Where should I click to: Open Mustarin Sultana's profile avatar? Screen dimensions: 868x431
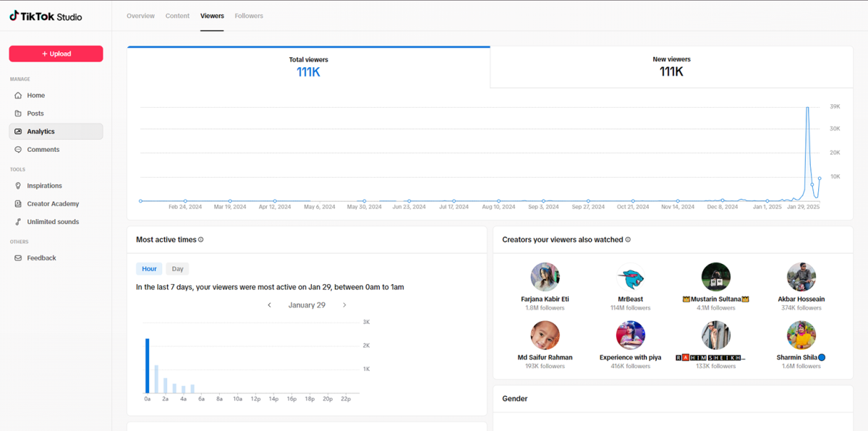coord(716,277)
